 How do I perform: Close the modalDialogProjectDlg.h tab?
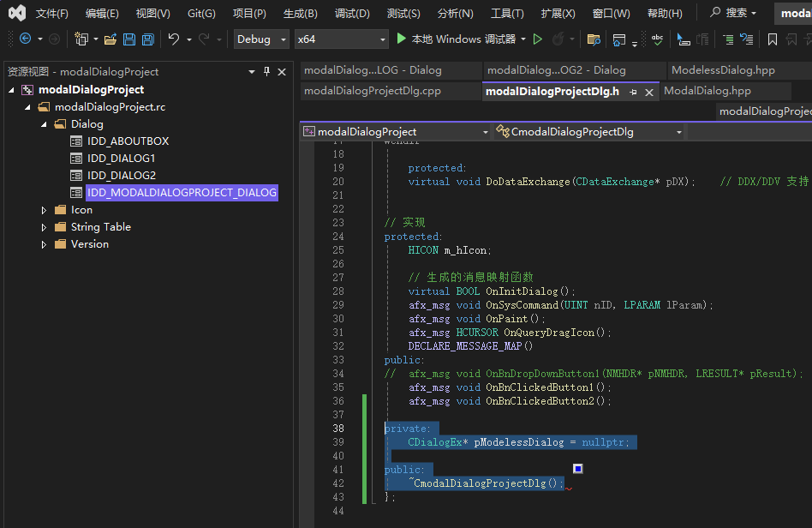[x=648, y=91]
